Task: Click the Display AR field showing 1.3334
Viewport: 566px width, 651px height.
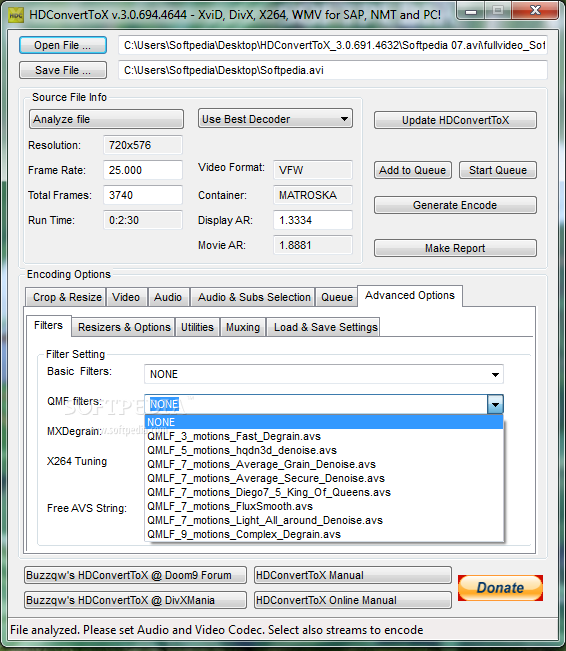Action: tap(313, 220)
